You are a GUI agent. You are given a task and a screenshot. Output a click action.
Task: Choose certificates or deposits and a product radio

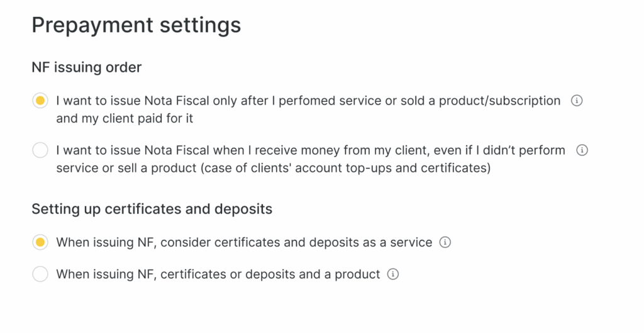(x=40, y=274)
